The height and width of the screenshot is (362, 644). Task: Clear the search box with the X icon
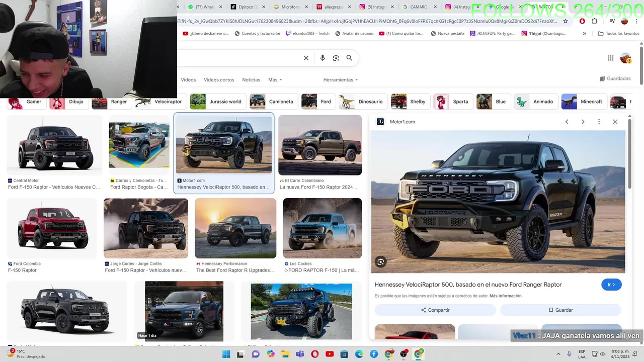[x=306, y=58]
